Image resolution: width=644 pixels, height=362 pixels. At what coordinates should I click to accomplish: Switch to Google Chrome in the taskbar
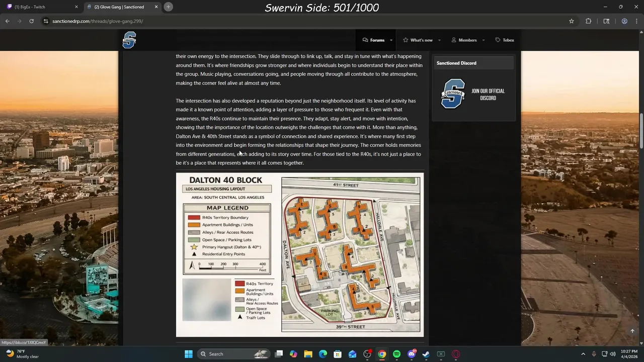(382, 354)
